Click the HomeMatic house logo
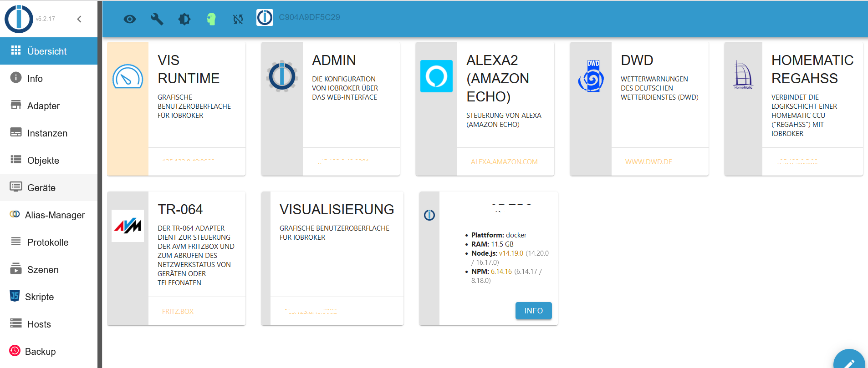This screenshot has width=868, height=368. [743, 75]
